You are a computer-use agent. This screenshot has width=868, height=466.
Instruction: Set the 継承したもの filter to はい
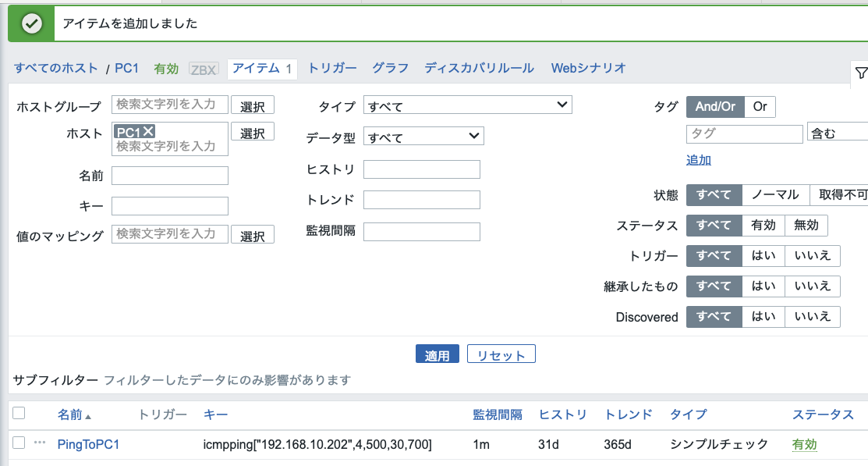tap(763, 286)
